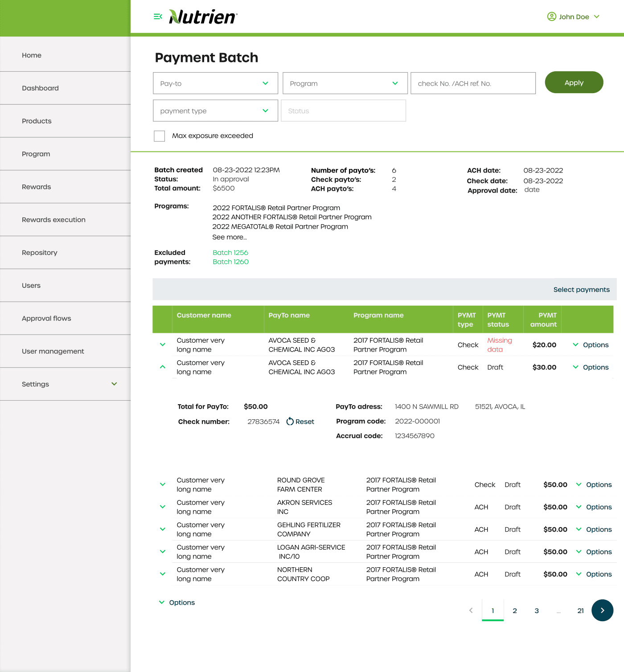The height and width of the screenshot is (672, 624).
Task: Open Rewards execution in the sidebar
Action: 65,220
